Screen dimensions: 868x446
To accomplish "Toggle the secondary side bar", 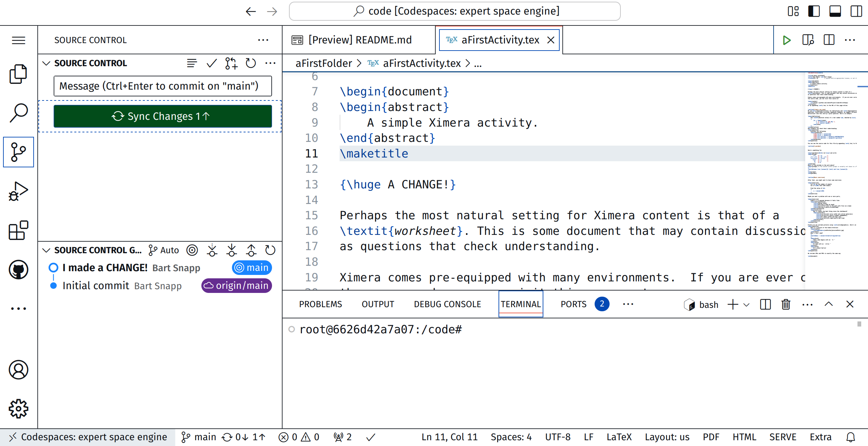I will [x=856, y=11].
